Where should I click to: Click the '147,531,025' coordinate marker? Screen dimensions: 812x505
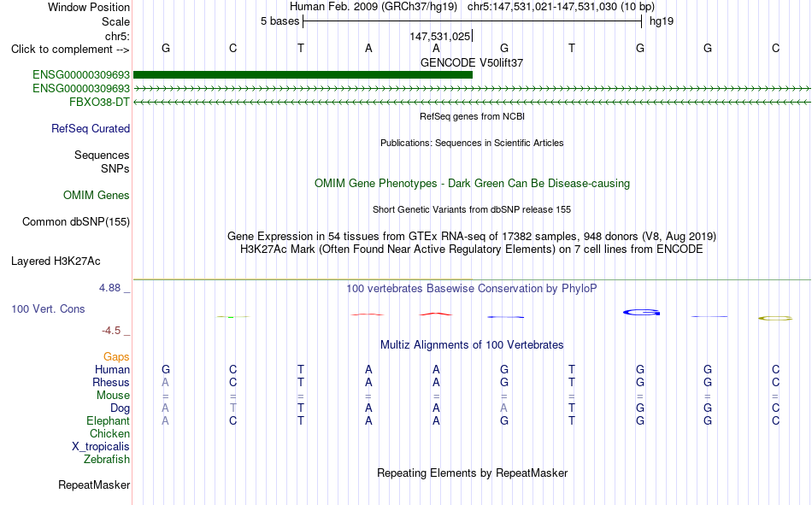pyautogui.click(x=439, y=36)
